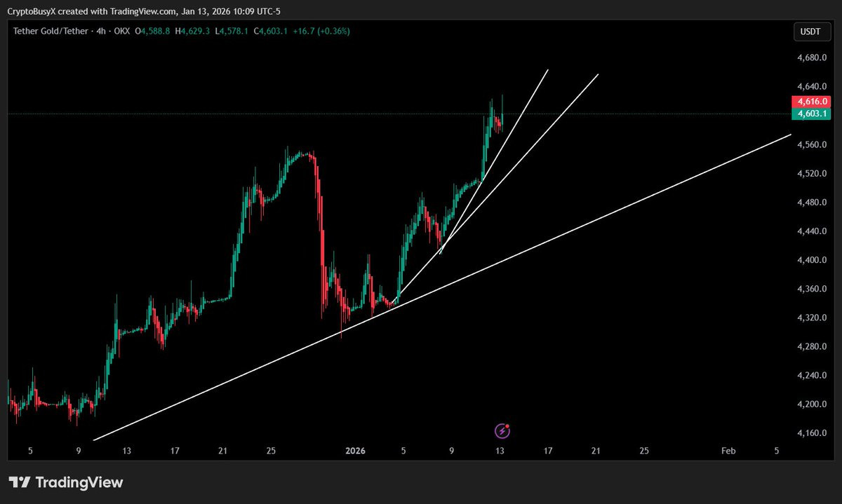Click the 4,640.0 price axis label

click(813, 87)
